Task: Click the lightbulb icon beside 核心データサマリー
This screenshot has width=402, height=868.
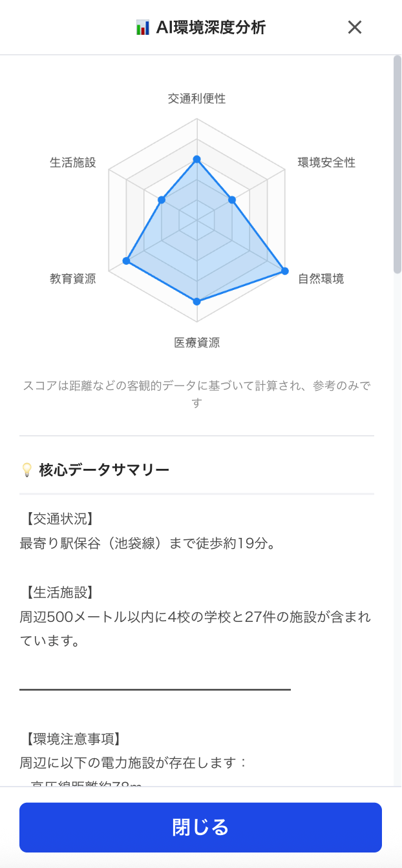Action: [26, 471]
